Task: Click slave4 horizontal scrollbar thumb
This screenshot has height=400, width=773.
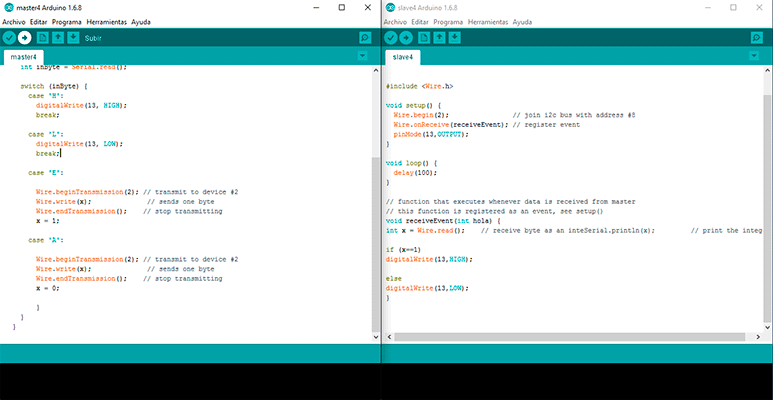Action: 569,337
